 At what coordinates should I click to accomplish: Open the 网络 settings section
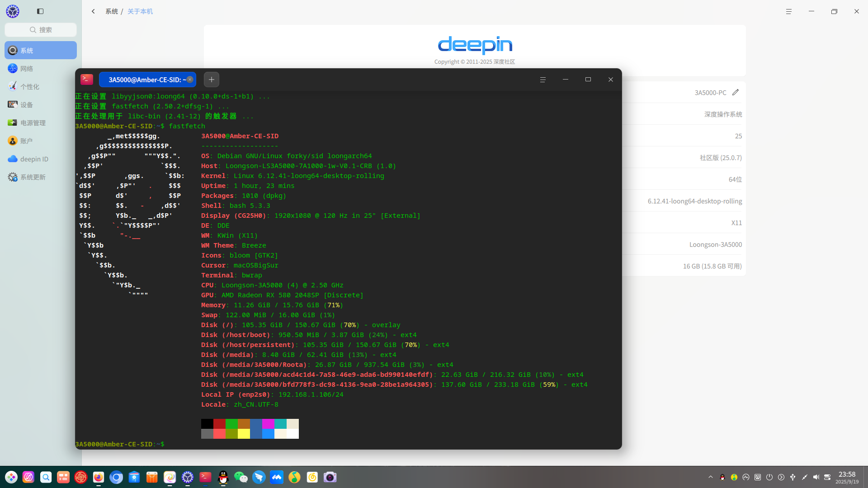pyautogui.click(x=27, y=69)
